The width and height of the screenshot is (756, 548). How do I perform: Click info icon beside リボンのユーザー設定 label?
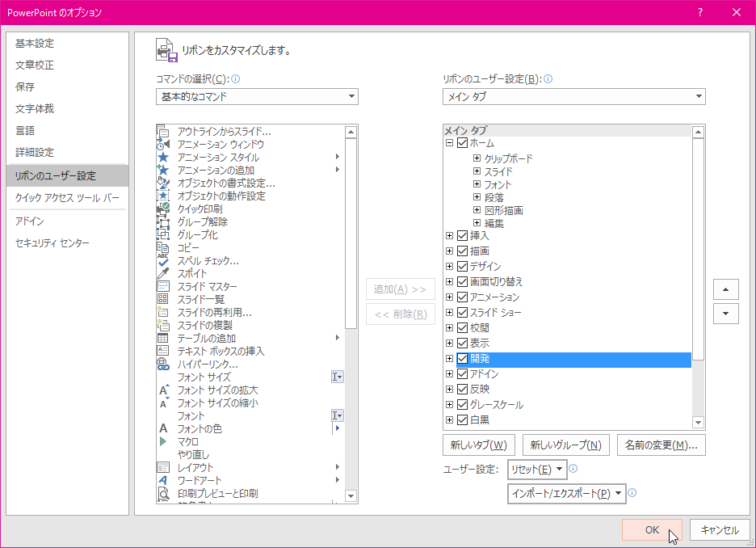548,78
